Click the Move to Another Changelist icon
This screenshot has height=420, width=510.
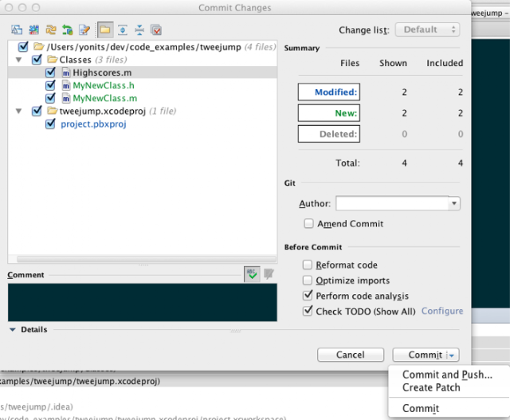(x=33, y=30)
